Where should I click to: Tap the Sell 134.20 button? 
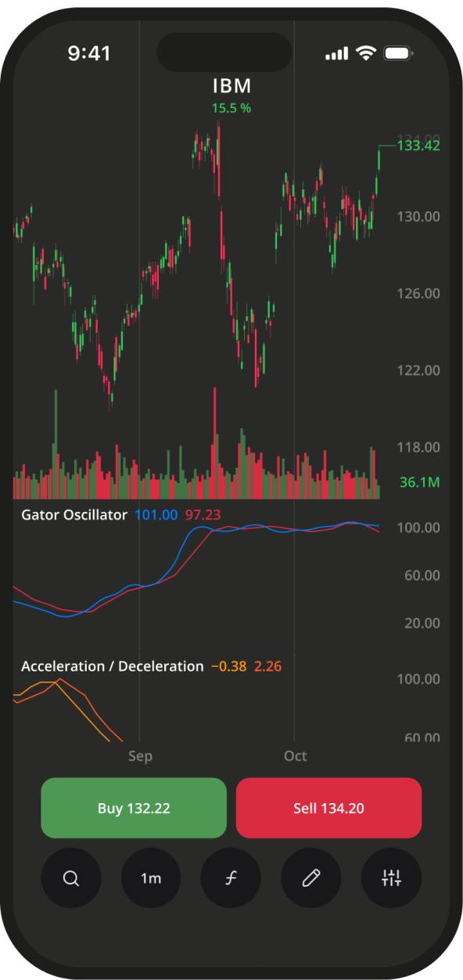[x=328, y=808]
